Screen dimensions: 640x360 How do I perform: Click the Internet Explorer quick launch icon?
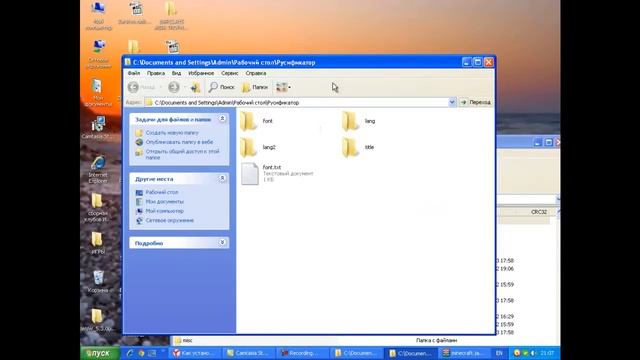[130, 353]
